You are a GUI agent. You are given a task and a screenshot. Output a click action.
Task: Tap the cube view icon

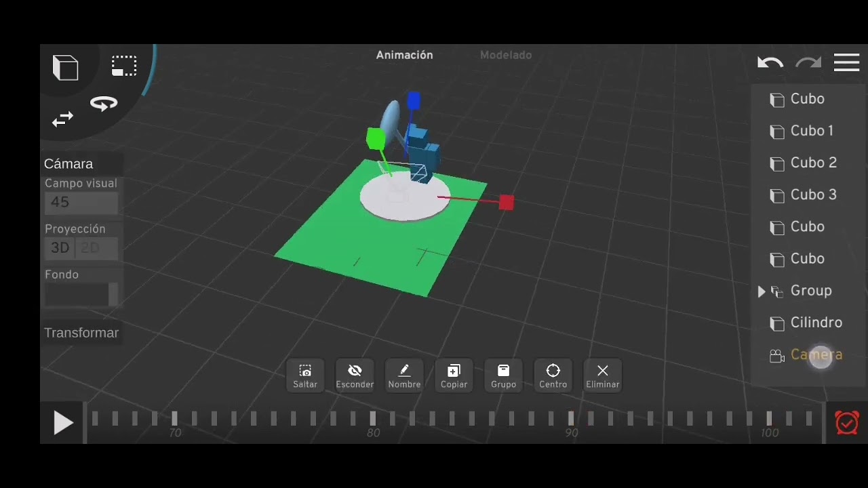(66, 68)
